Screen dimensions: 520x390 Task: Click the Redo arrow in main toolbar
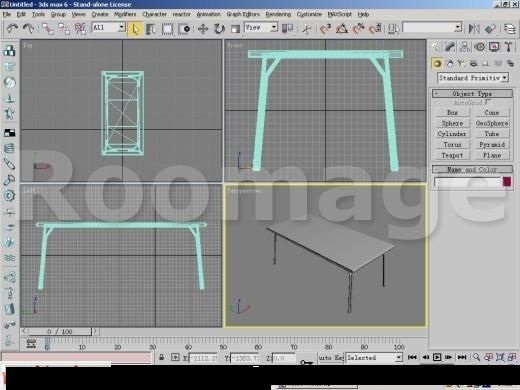point(29,29)
